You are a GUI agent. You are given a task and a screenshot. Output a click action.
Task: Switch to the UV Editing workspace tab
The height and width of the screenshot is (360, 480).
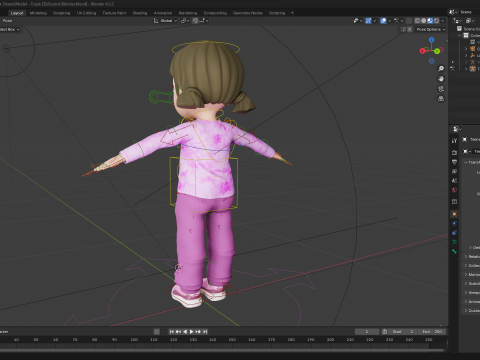pos(86,13)
